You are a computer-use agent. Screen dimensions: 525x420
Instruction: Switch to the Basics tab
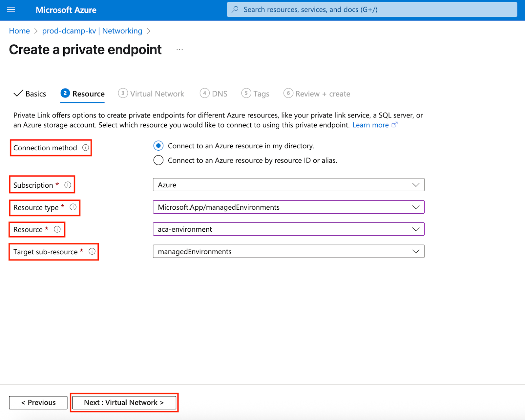[x=30, y=94]
